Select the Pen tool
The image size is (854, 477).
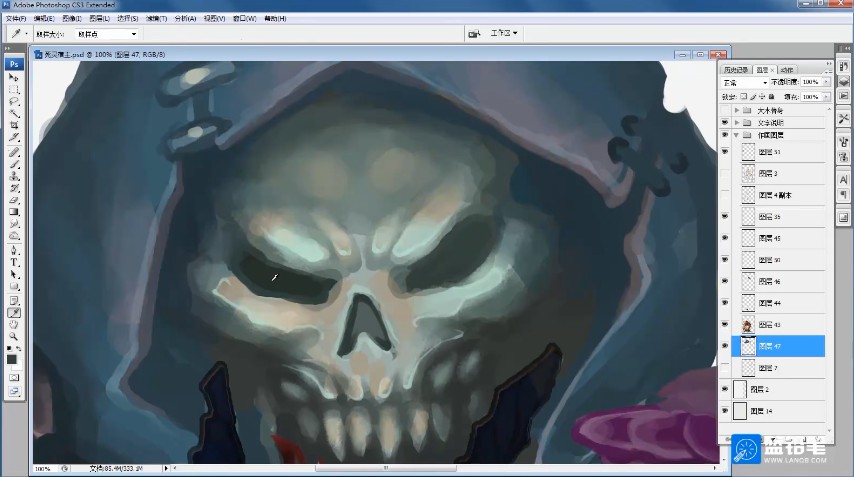(x=14, y=250)
